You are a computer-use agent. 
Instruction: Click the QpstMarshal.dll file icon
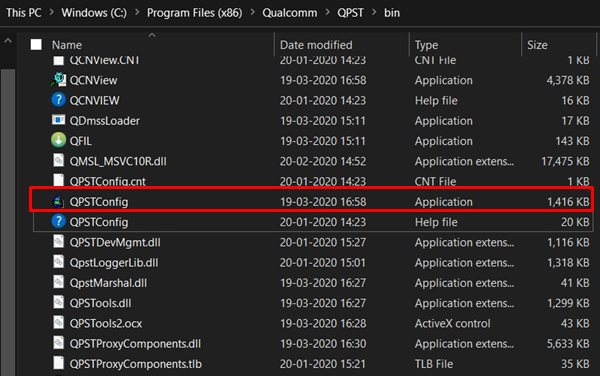[58, 282]
